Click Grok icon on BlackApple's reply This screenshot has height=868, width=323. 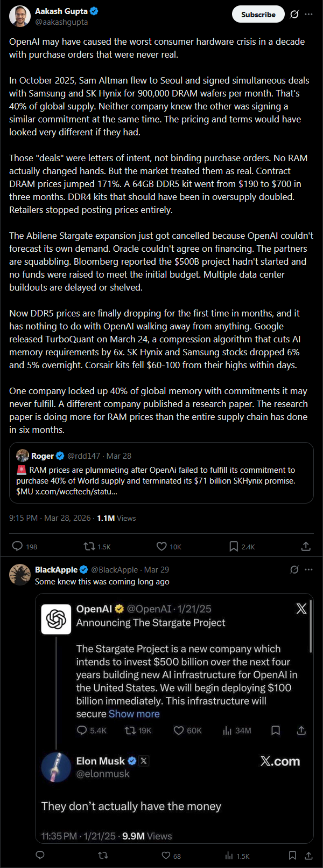pyautogui.click(x=294, y=569)
